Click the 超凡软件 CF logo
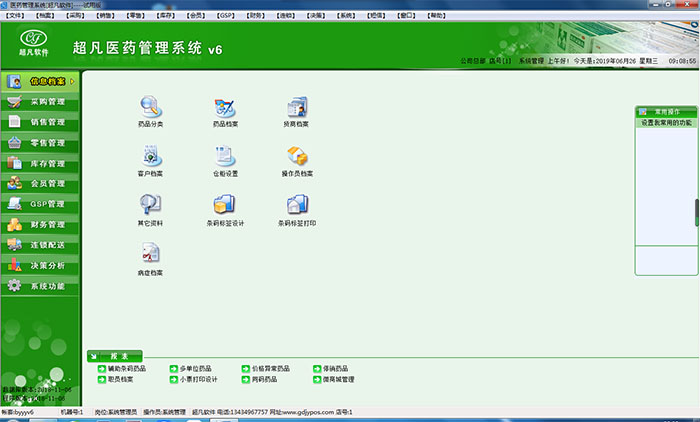Viewport: 700px width, 422px height. (33, 42)
